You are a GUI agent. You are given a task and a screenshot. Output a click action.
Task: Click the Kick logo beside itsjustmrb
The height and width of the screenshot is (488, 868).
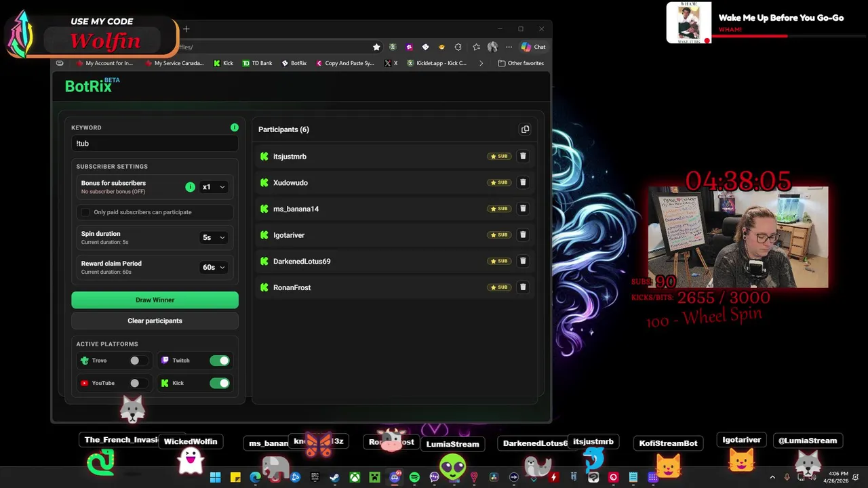[x=264, y=157]
